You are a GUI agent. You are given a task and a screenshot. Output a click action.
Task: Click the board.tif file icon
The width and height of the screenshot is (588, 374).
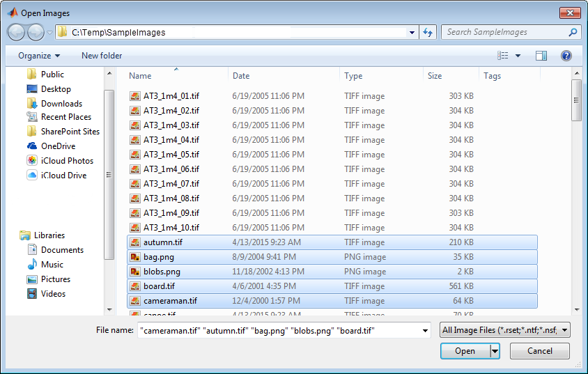tap(135, 286)
